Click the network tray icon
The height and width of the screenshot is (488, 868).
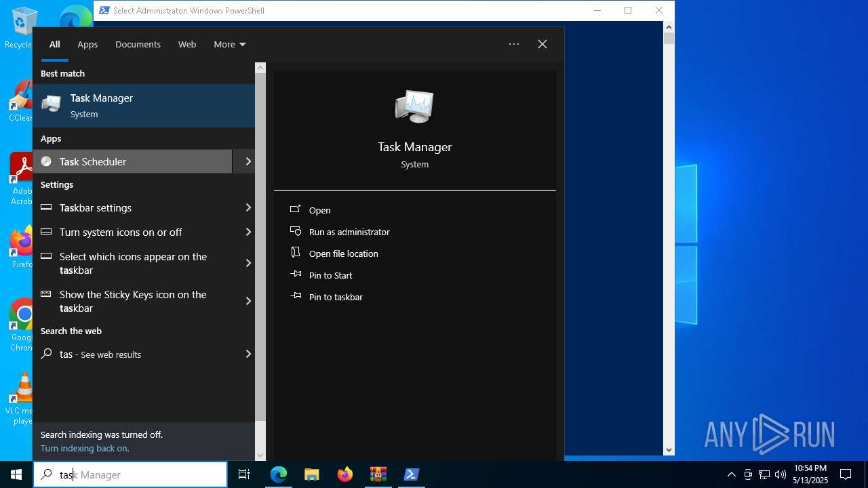click(764, 474)
